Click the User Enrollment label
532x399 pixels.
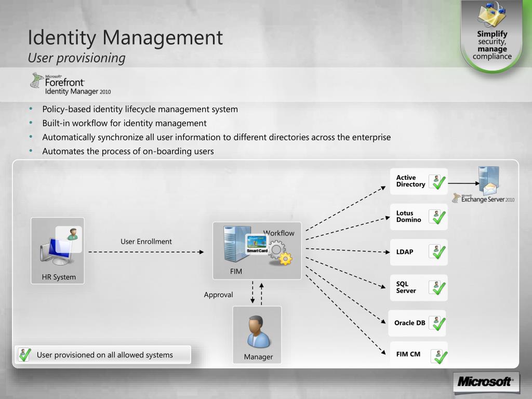[x=146, y=241]
